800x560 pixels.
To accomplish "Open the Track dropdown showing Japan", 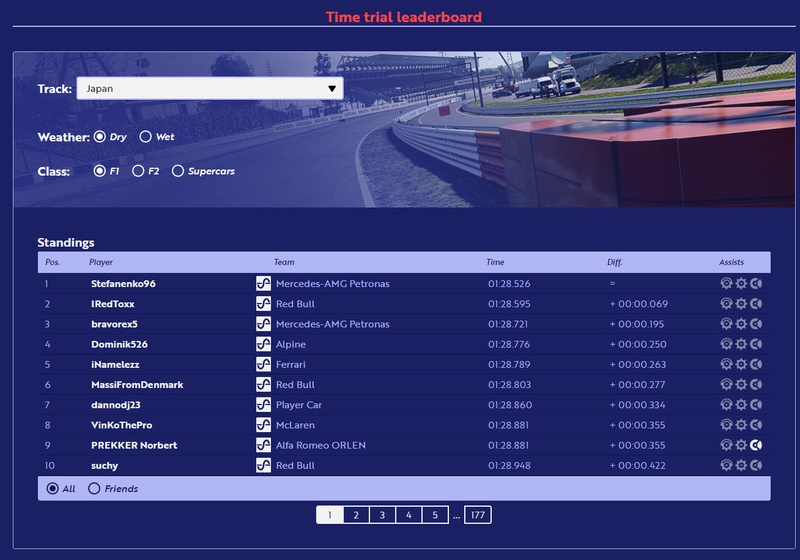I will click(210, 88).
